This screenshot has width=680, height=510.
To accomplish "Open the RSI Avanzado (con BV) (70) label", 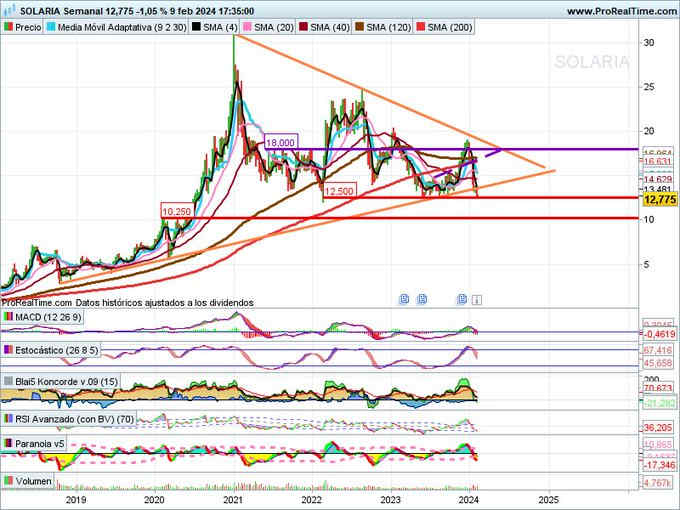I will [x=75, y=419].
